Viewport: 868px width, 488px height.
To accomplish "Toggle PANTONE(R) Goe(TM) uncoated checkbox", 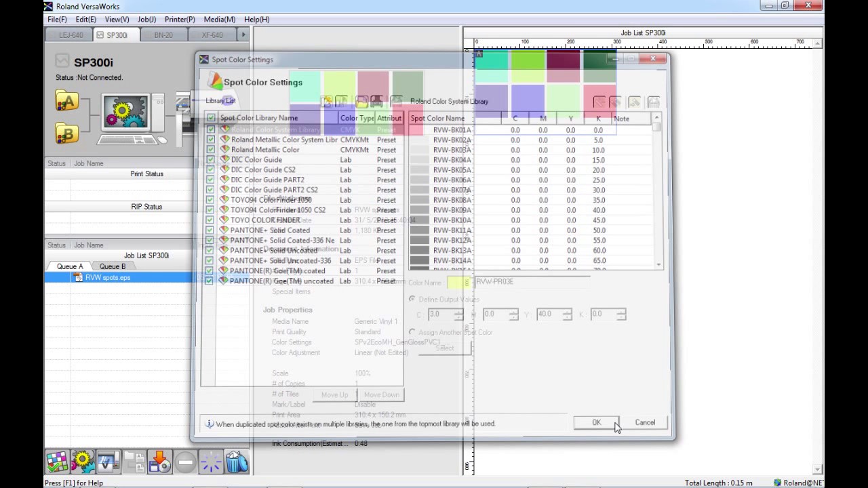I will 210,281.
